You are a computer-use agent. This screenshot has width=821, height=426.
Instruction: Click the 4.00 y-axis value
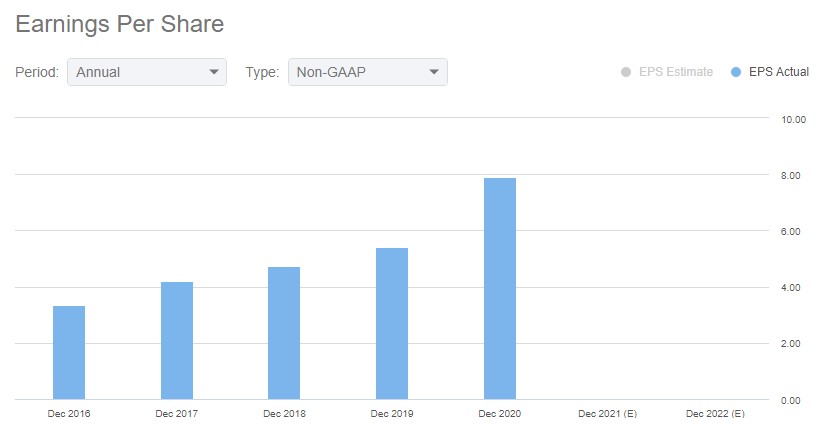click(791, 288)
